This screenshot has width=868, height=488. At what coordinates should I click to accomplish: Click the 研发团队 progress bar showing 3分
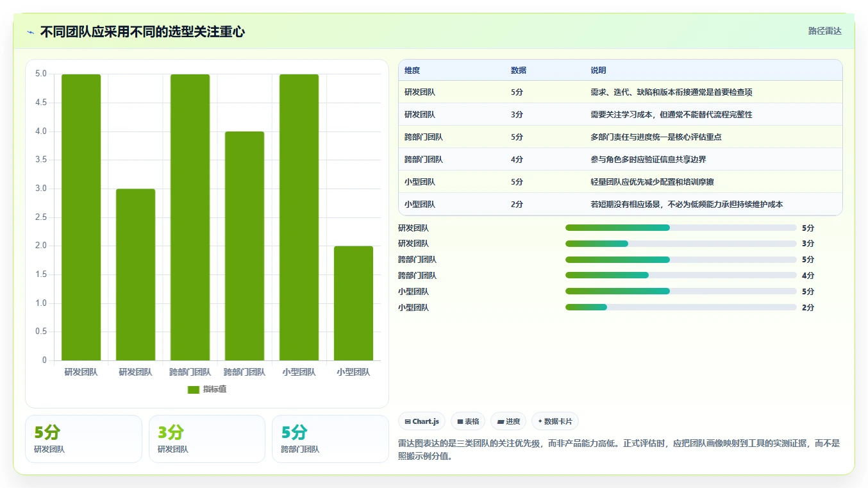(x=681, y=244)
